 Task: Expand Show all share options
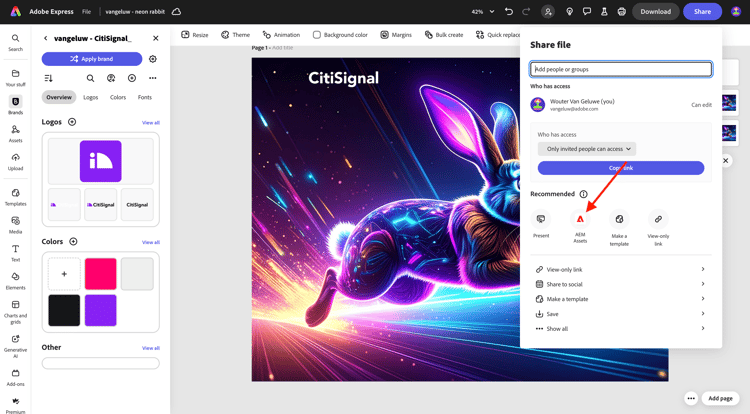pos(620,328)
